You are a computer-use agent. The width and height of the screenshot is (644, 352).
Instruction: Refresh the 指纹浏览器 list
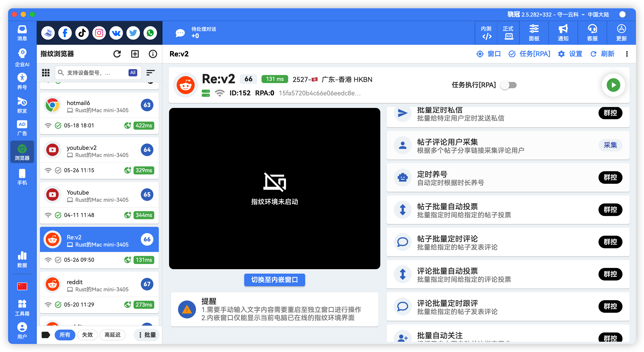(117, 54)
